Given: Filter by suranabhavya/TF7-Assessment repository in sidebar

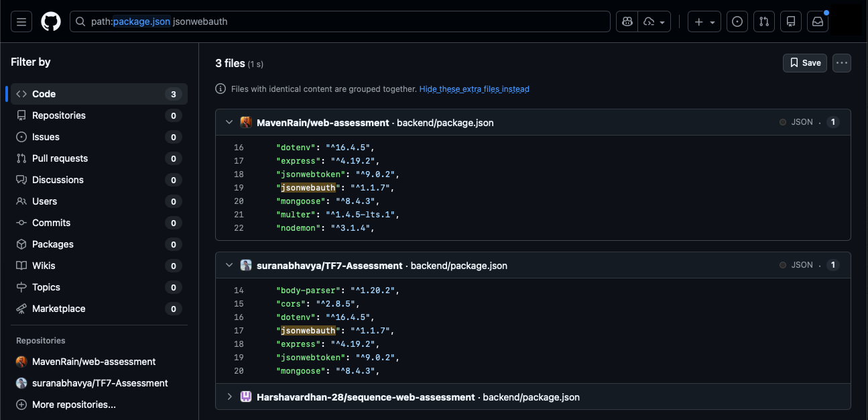Looking at the screenshot, I should (99, 383).
